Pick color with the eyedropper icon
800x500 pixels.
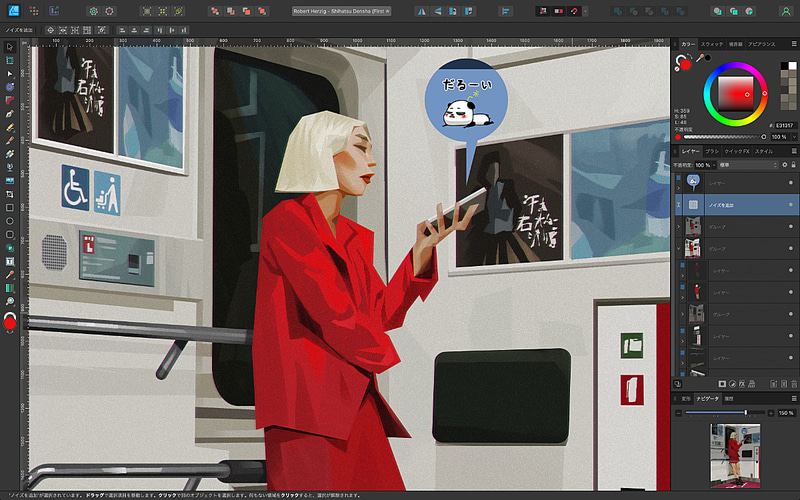point(700,58)
